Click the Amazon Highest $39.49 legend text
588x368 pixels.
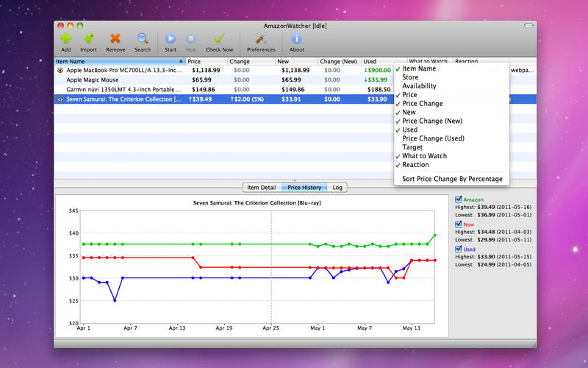coord(493,208)
